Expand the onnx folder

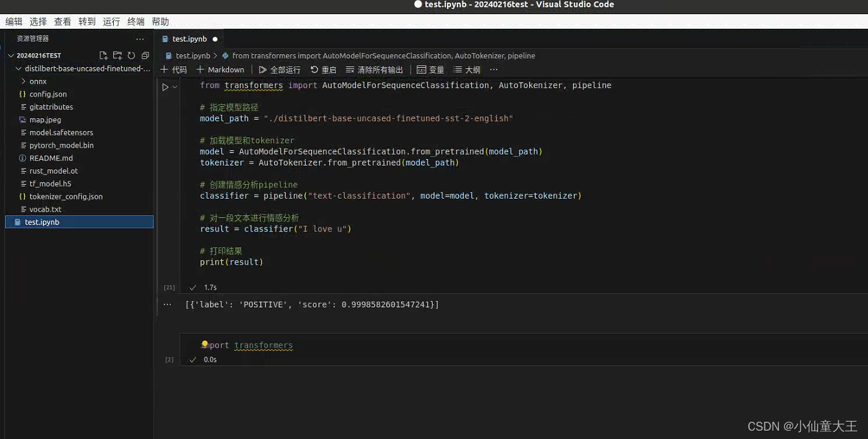click(x=37, y=81)
